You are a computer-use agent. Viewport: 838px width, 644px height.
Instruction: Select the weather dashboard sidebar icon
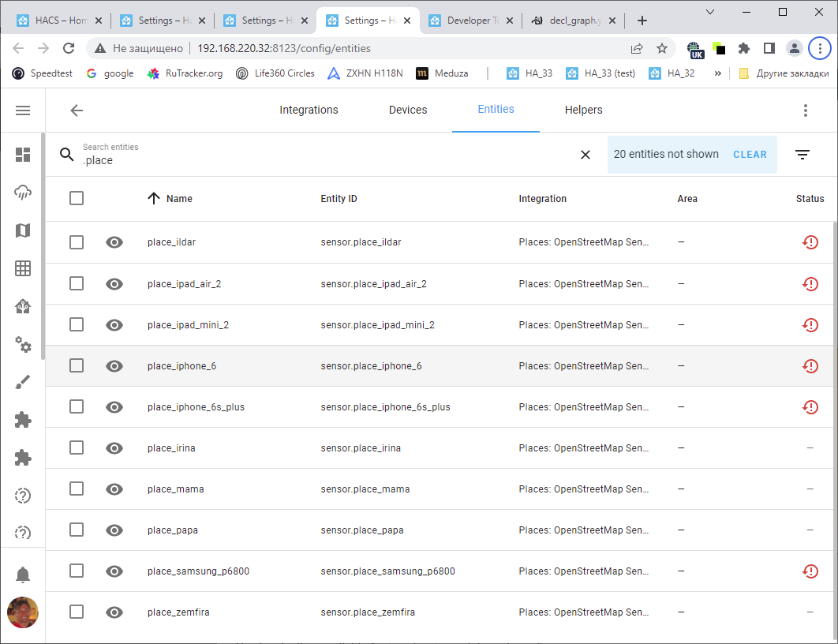pyautogui.click(x=22, y=192)
